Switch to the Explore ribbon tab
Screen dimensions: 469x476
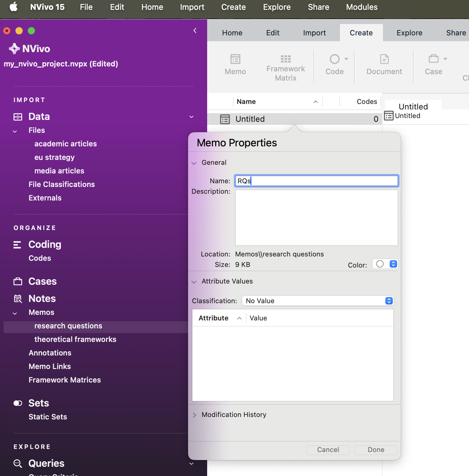[x=409, y=33]
